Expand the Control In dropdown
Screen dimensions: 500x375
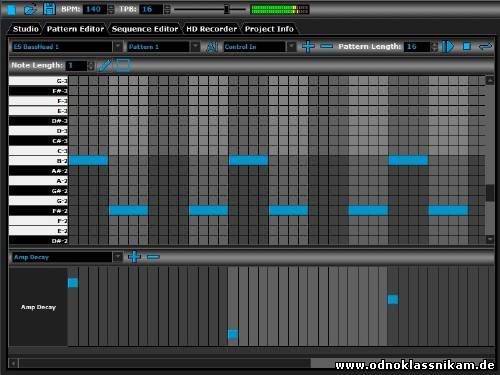[291, 47]
